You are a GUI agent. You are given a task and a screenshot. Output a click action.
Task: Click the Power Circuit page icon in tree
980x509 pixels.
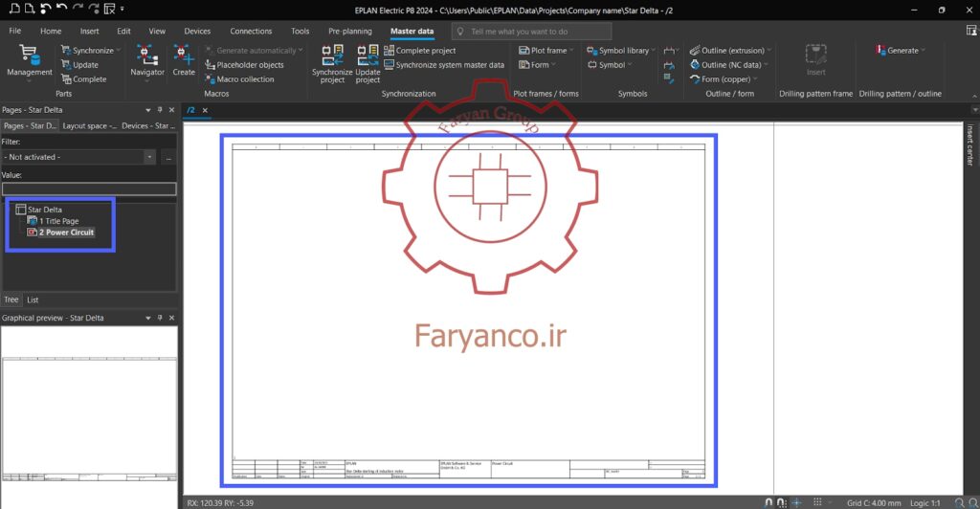coord(32,232)
